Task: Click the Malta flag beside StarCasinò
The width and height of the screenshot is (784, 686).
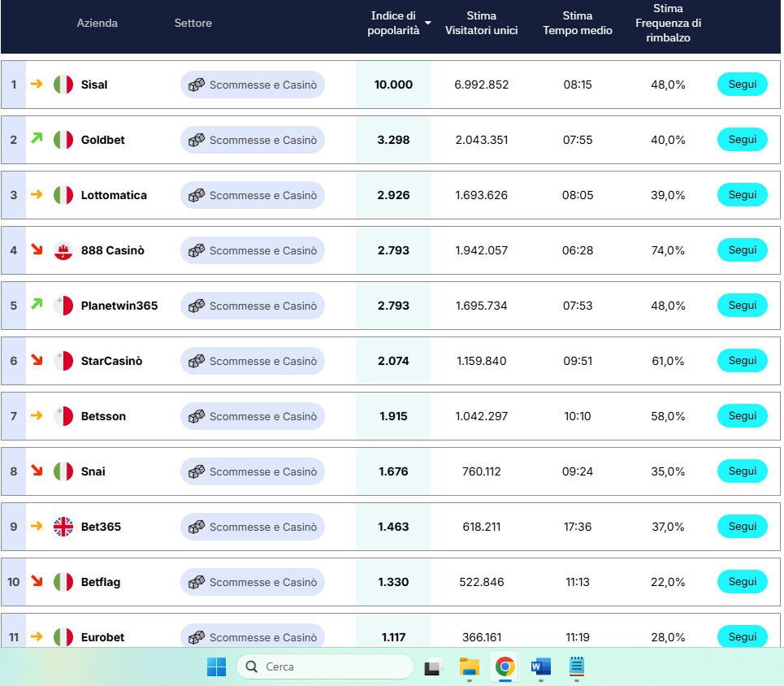Action: (x=63, y=361)
